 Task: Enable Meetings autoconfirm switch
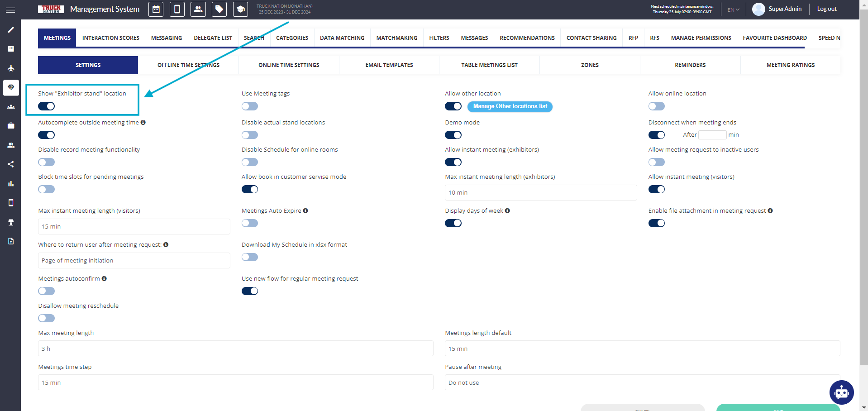tap(46, 291)
